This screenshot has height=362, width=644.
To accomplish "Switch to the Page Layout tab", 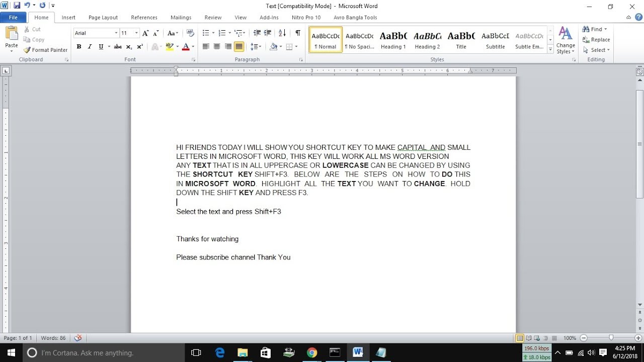I will click(x=103, y=18).
